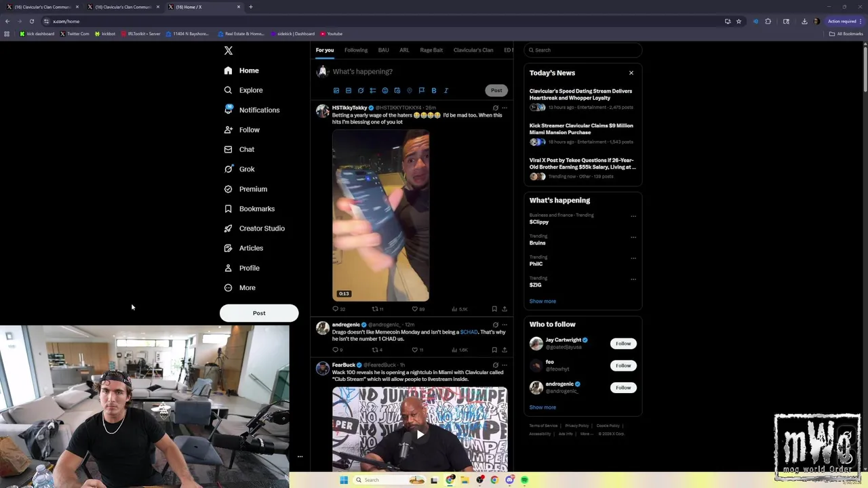Like the androgenic post
The image size is (868, 488).
pos(415,350)
